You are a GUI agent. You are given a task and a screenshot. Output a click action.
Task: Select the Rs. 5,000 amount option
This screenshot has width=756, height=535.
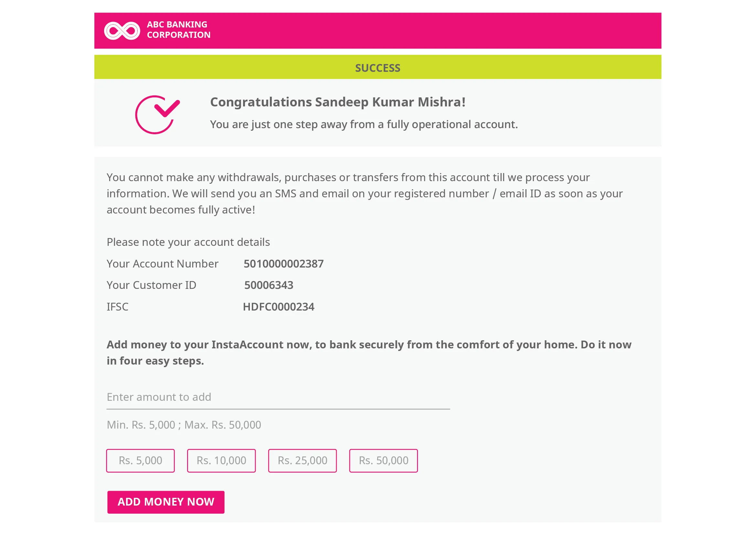coord(140,460)
